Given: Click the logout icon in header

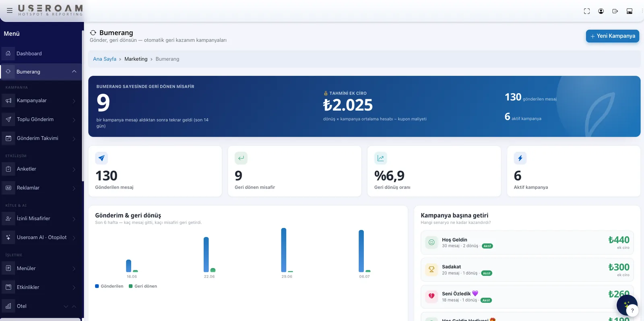Looking at the screenshot, I should coord(615,11).
